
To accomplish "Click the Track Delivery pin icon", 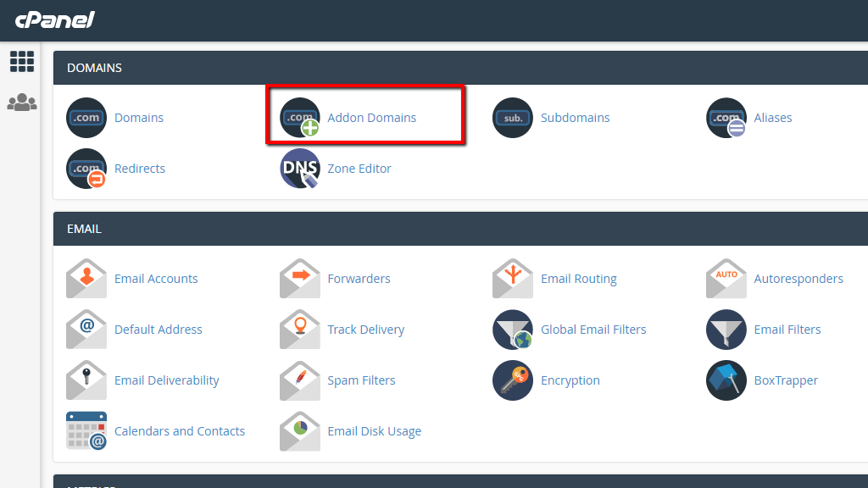I will click(300, 330).
